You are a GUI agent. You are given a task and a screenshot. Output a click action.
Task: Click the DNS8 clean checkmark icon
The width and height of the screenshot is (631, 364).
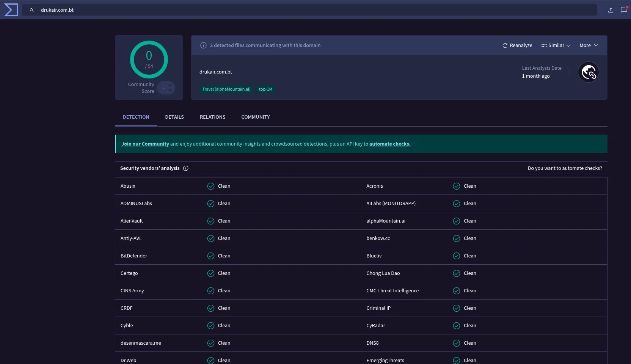point(457,343)
